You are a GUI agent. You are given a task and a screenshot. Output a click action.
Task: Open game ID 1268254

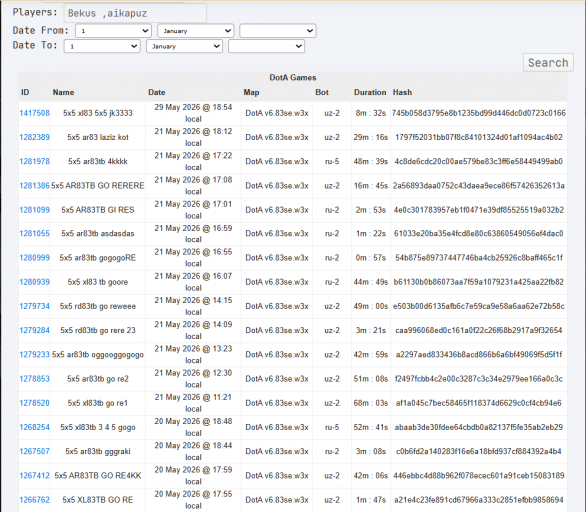(34, 427)
